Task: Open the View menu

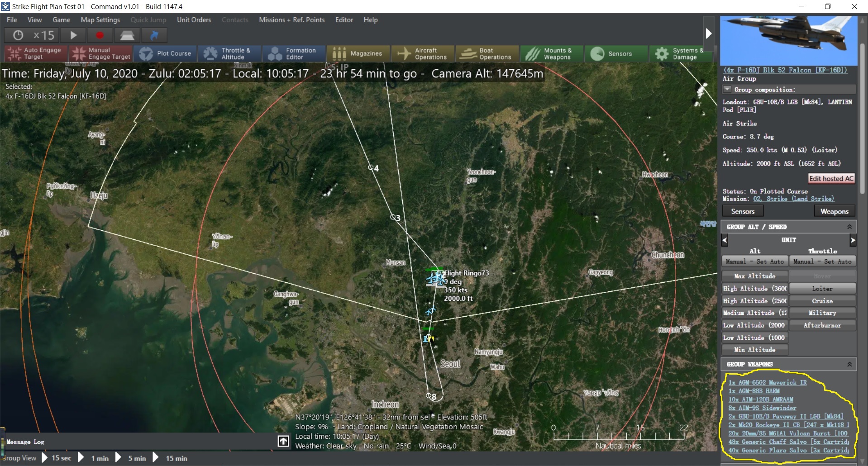Action: pyautogui.click(x=35, y=20)
